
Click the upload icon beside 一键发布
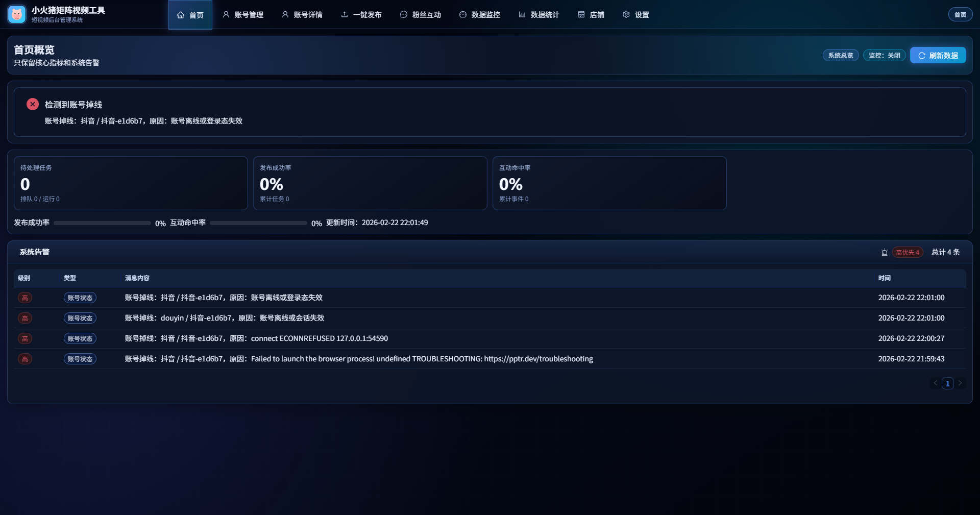345,15
